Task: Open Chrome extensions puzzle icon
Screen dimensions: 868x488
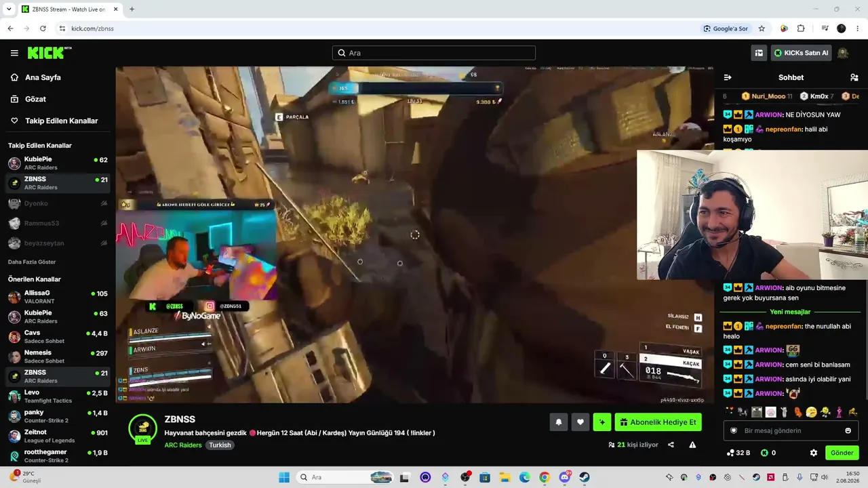Action: (x=801, y=28)
